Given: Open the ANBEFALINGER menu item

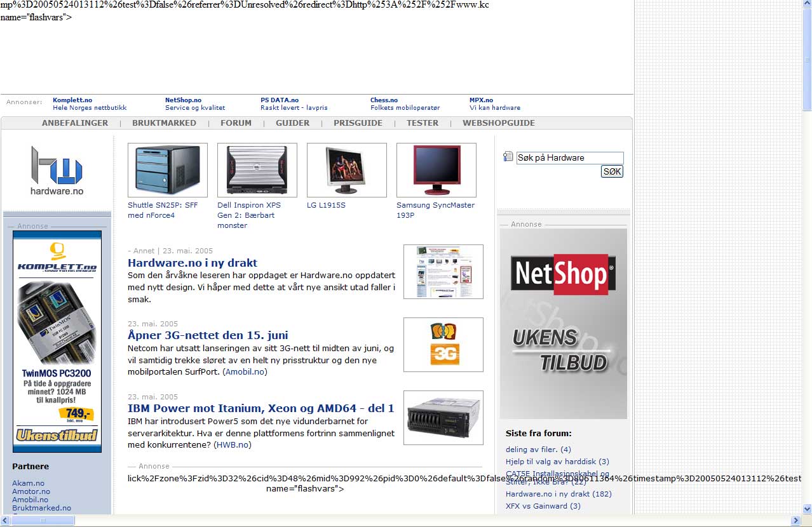Looking at the screenshot, I should pos(75,123).
